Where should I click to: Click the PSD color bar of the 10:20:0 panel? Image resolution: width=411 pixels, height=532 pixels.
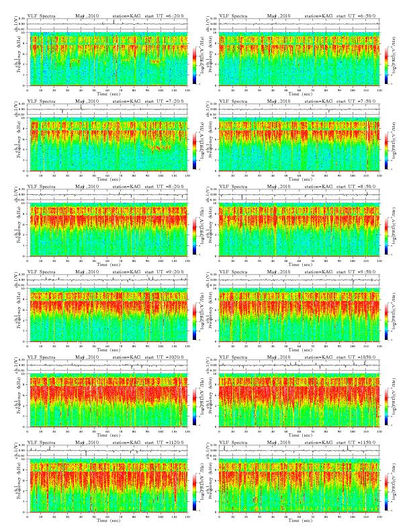[x=194, y=406]
